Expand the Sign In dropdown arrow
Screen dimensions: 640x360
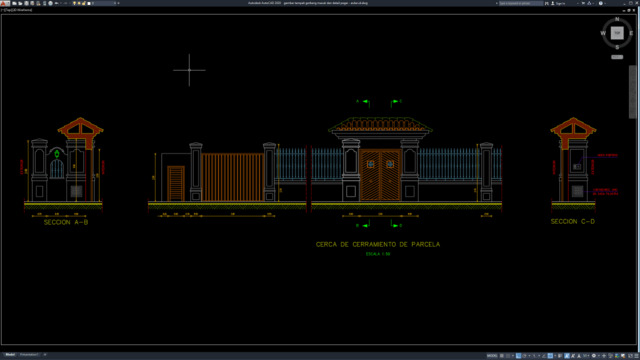click(578, 3)
